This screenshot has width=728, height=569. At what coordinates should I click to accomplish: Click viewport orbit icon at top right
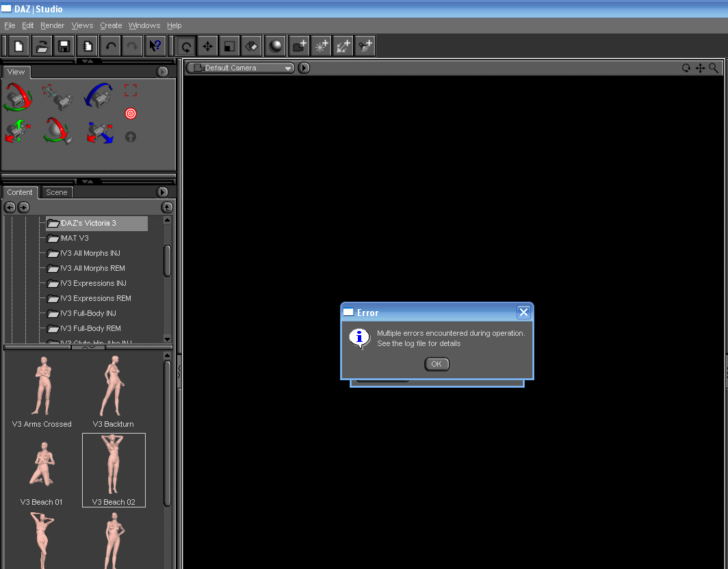[686, 68]
